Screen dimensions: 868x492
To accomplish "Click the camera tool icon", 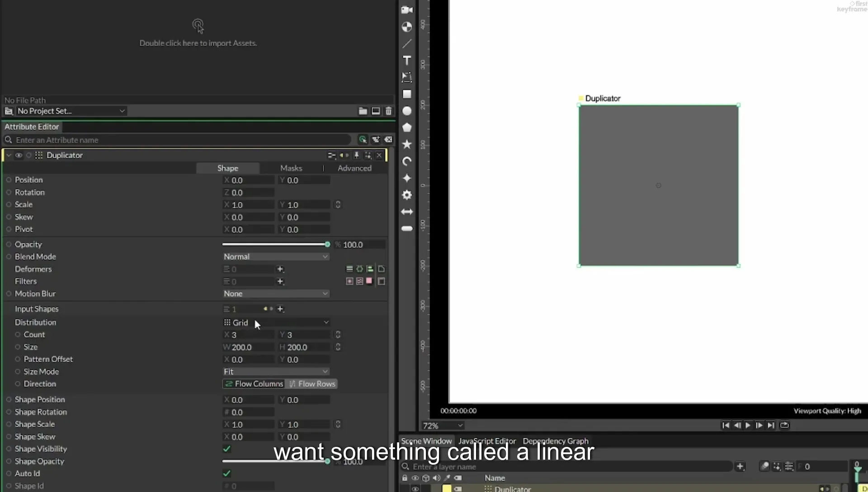I will click(407, 10).
